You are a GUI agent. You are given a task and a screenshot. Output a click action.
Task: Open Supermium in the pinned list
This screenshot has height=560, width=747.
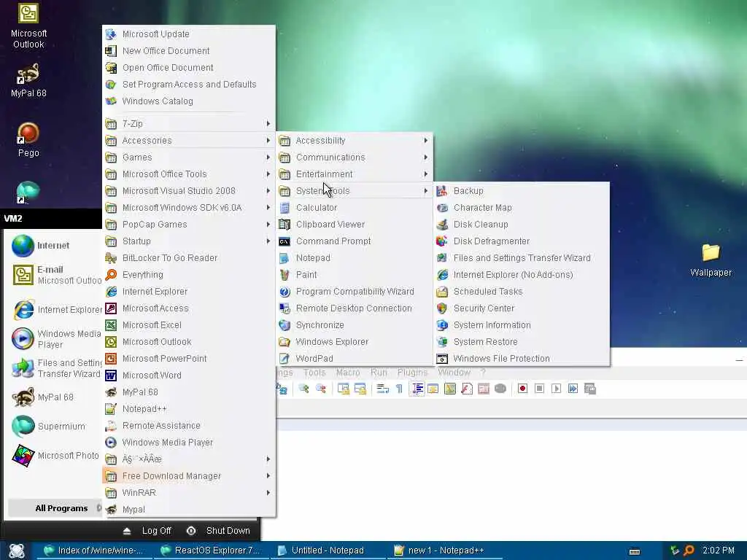(x=53, y=426)
